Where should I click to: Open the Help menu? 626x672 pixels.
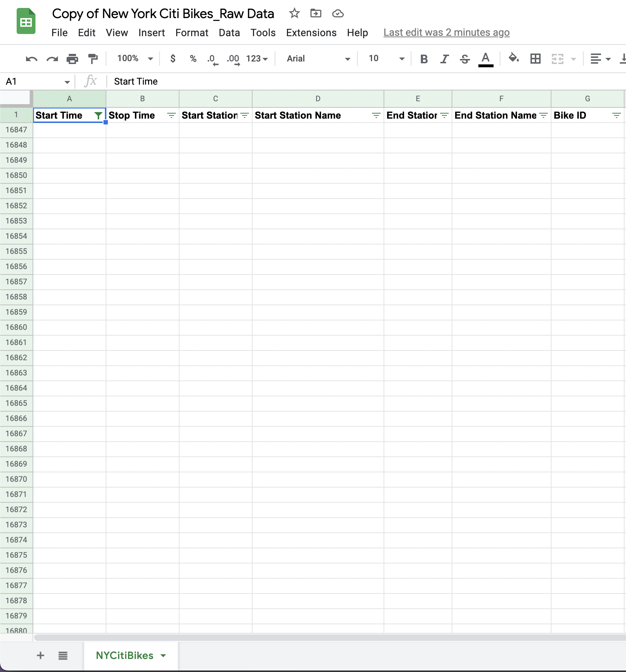pos(358,33)
